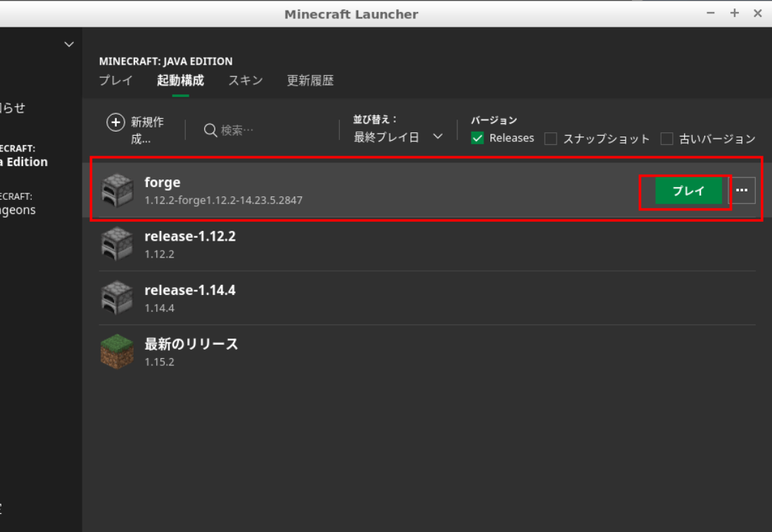
Task: Select the 起動構成 tab
Action: pos(180,80)
